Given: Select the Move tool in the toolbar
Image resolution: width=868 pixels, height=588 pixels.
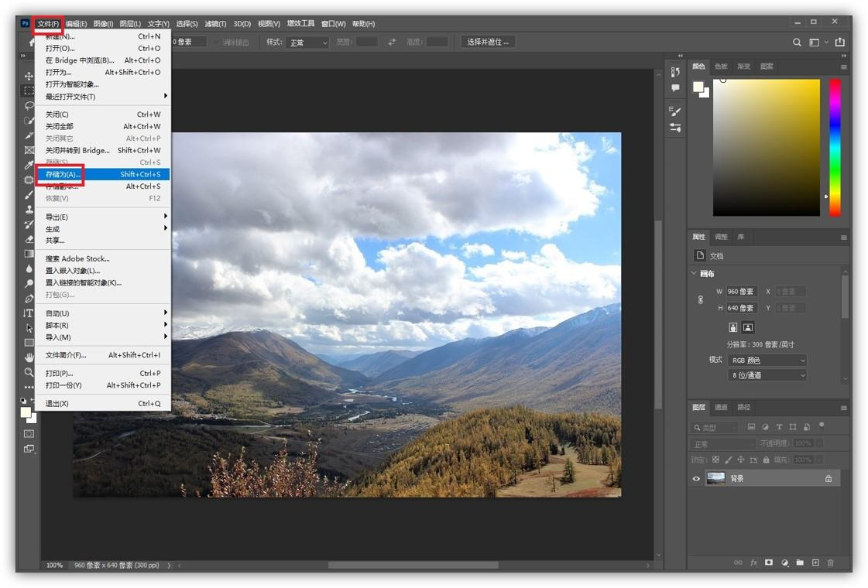Looking at the screenshot, I should point(29,76).
